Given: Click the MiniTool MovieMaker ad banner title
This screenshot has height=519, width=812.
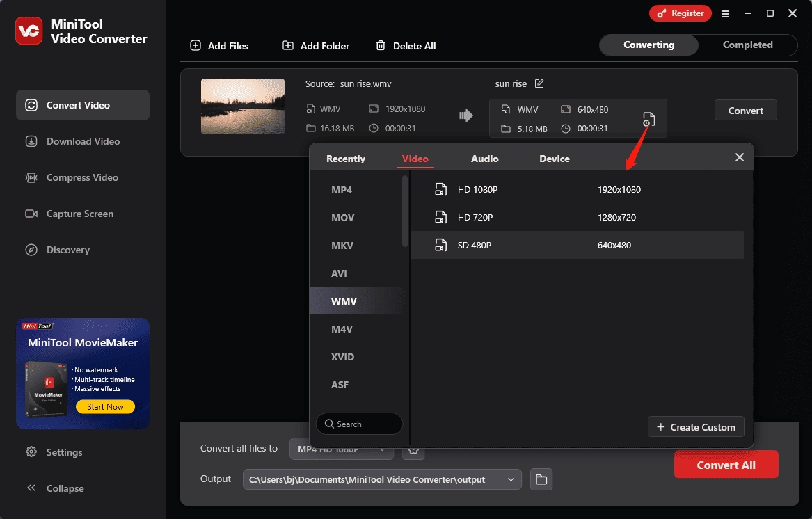Looking at the screenshot, I should (x=83, y=343).
